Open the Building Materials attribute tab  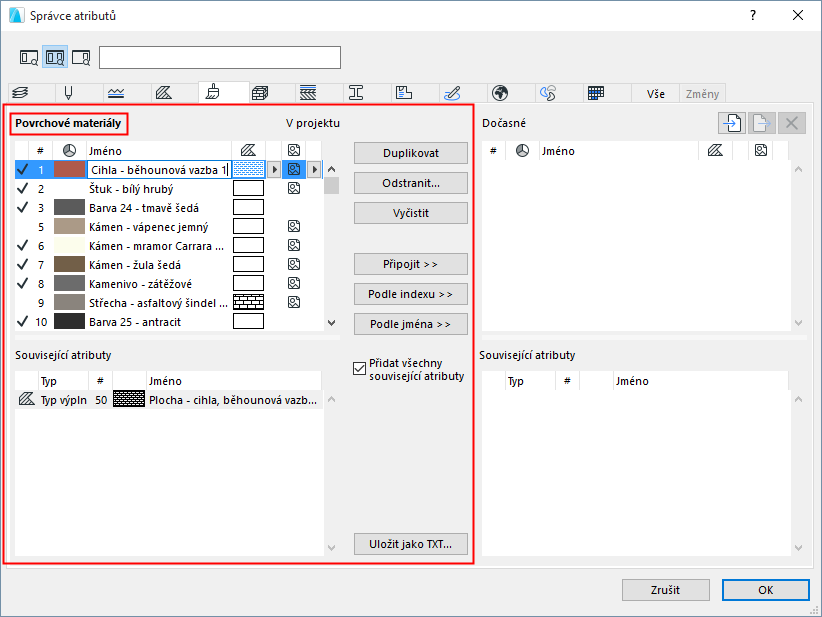click(x=260, y=93)
